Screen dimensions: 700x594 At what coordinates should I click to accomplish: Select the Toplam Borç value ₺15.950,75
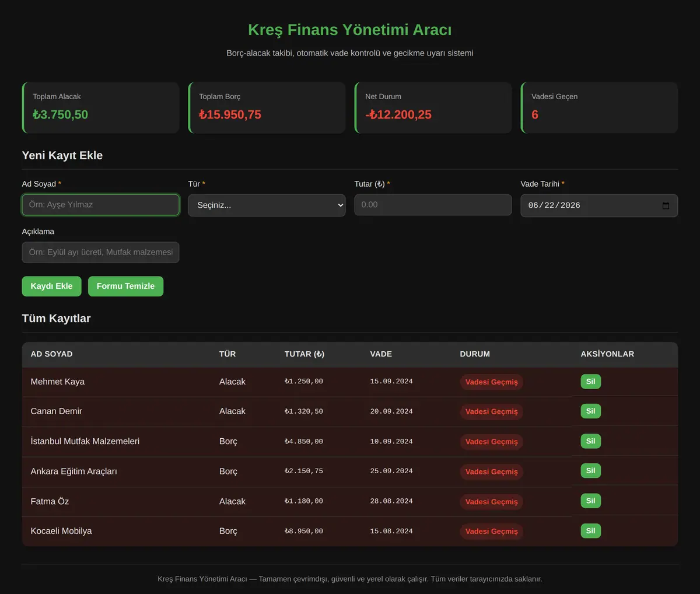coord(230,115)
